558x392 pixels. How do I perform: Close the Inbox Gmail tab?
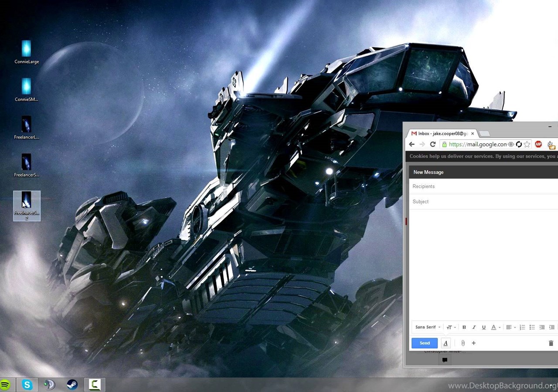point(473,134)
